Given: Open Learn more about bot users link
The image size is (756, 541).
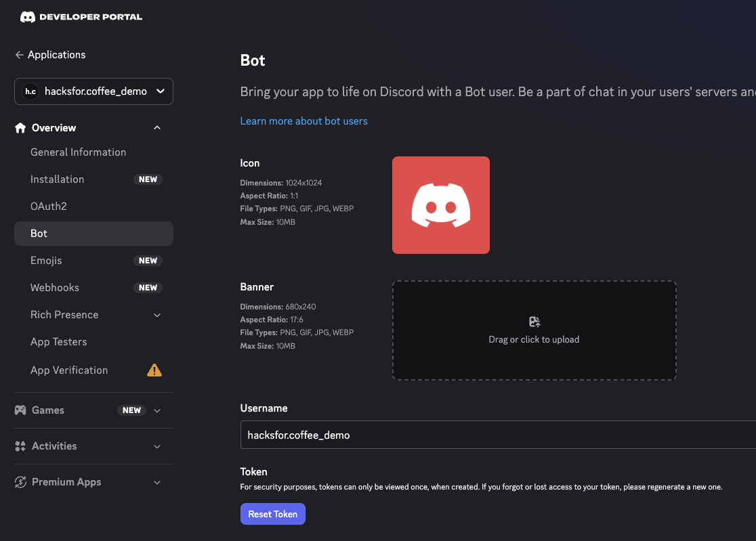Looking at the screenshot, I should 303,121.
